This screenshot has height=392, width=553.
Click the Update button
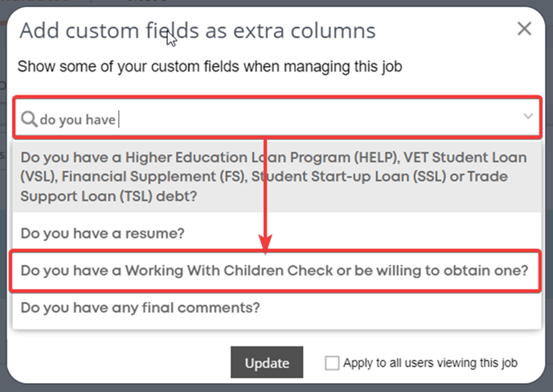267,362
